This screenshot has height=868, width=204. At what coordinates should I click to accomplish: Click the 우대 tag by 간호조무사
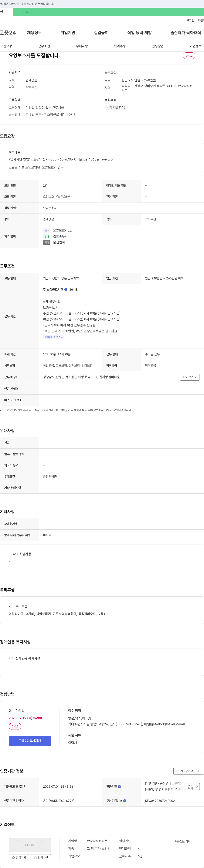coord(47,236)
